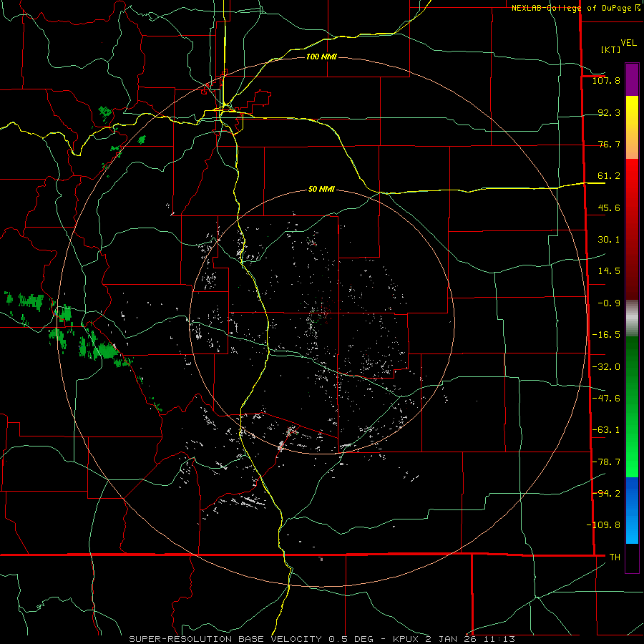Click the TH label on the legend

[x=615, y=557]
